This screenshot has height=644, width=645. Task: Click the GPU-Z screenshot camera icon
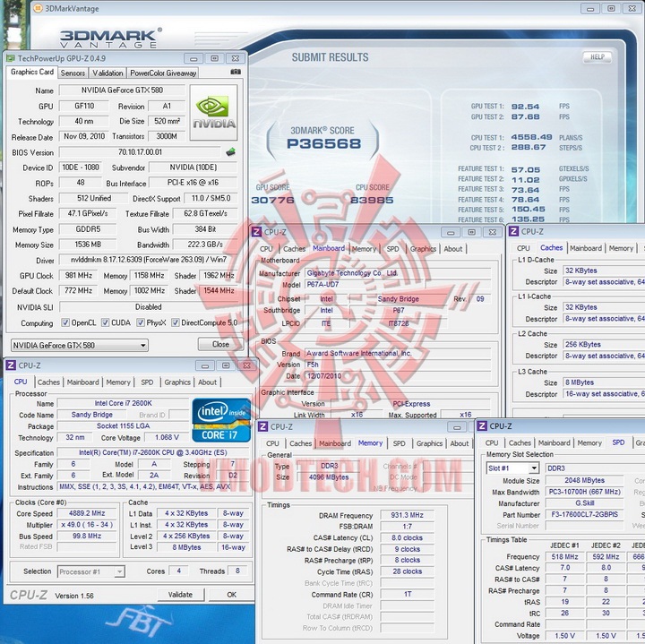pos(236,72)
